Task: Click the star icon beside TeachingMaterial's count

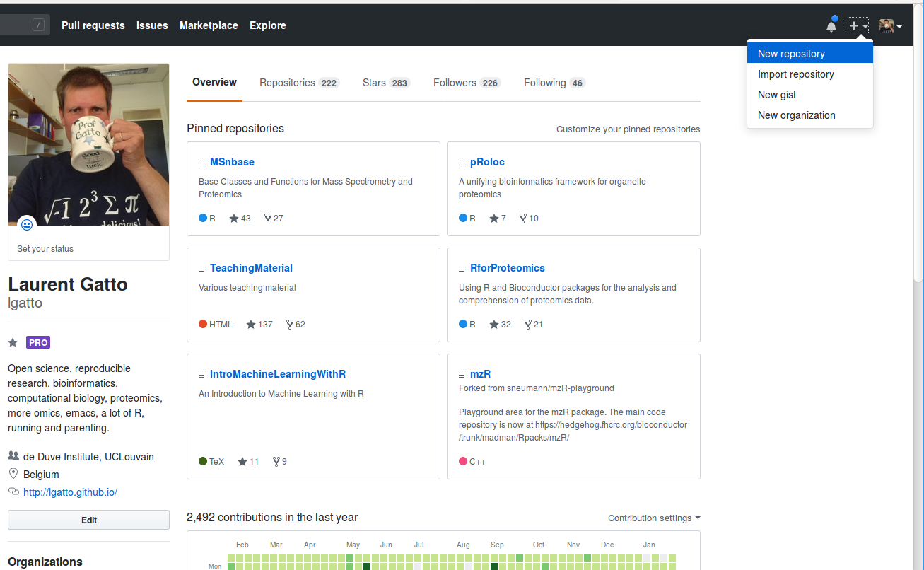Action: [250, 324]
